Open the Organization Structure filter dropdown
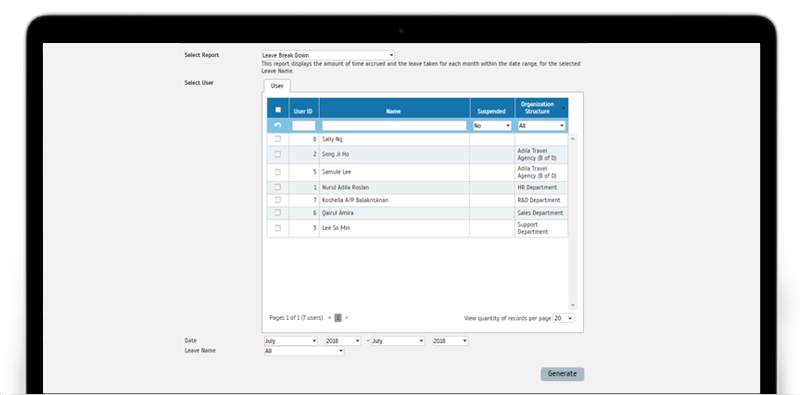 click(x=541, y=126)
